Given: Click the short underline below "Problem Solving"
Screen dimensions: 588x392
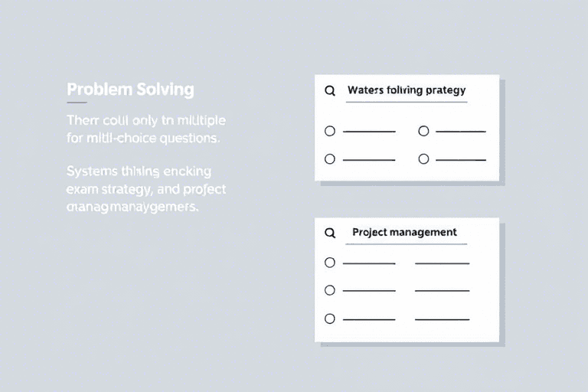Looking at the screenshot, I should (x=77, y=103).
